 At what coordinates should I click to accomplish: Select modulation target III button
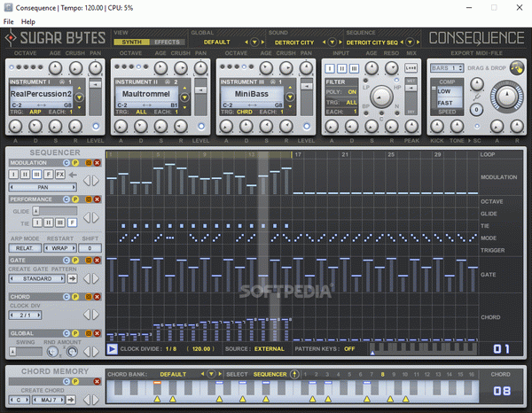coord(36,175)
